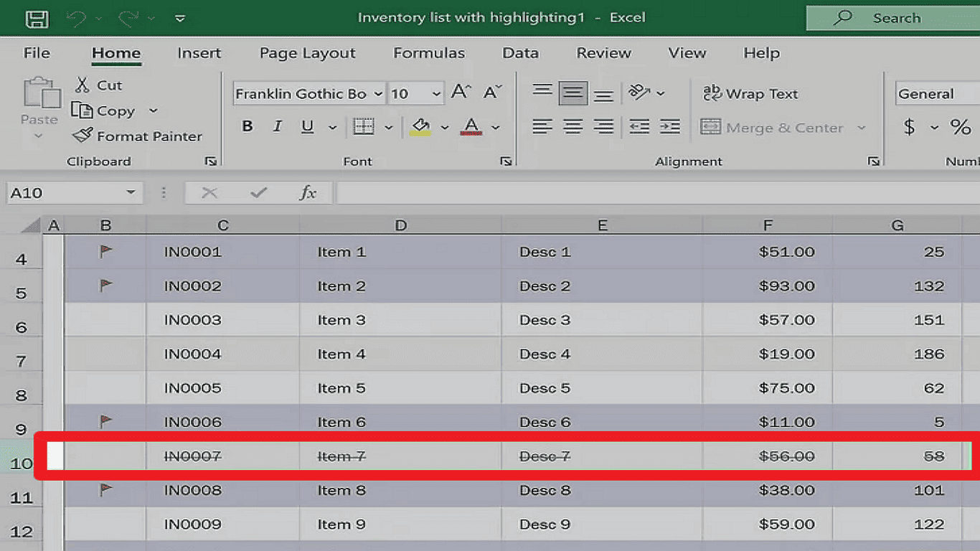
Task: Click the Name Box showing A10
Action: click(x=65, y=192)
